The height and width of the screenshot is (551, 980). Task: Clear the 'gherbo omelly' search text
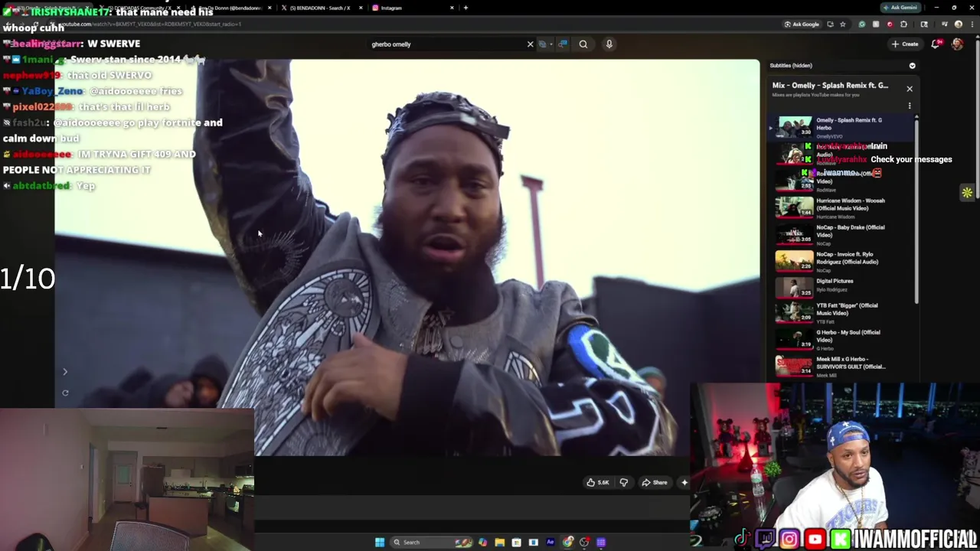coord(530,44)
